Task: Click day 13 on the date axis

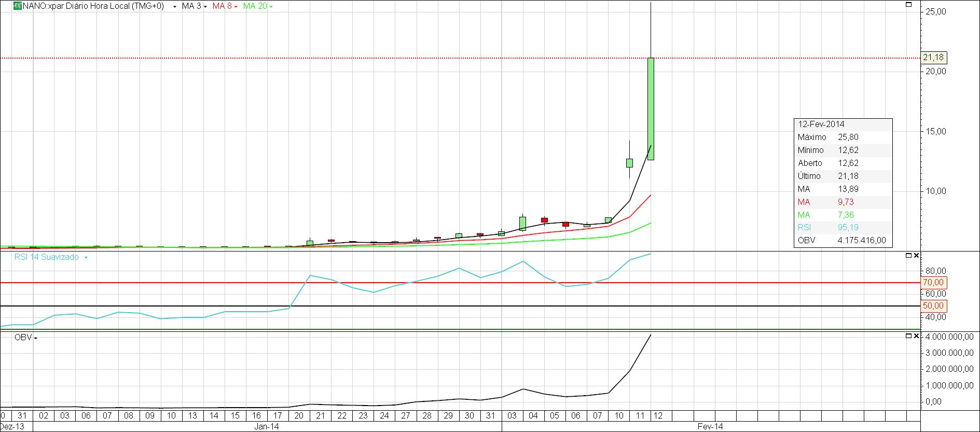Action: click(192, 416)
